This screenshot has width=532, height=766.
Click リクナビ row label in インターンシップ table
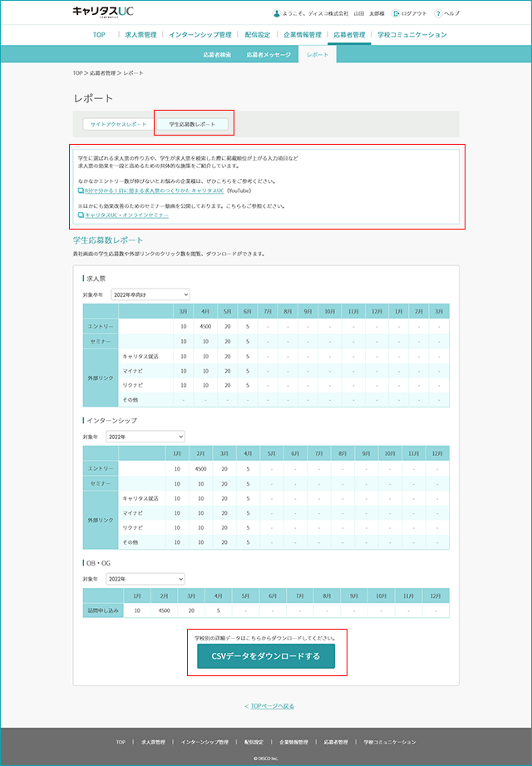(x=133, y=527)
